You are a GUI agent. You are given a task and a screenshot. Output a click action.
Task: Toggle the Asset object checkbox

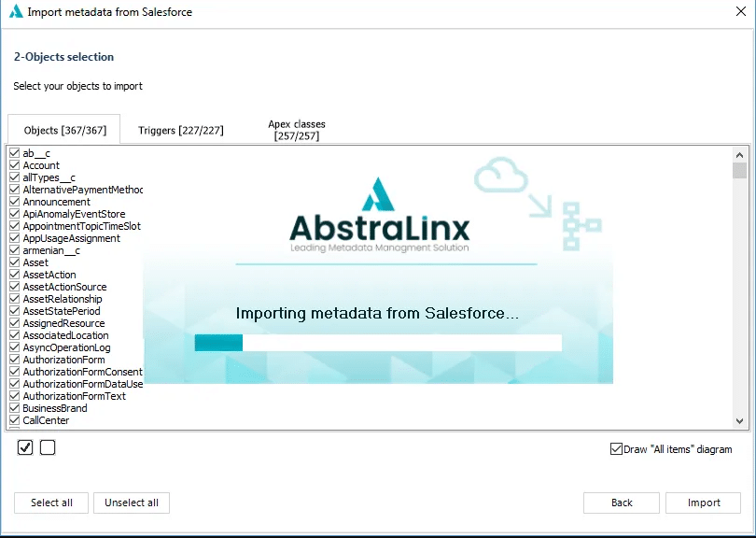[x=15, y=262]
